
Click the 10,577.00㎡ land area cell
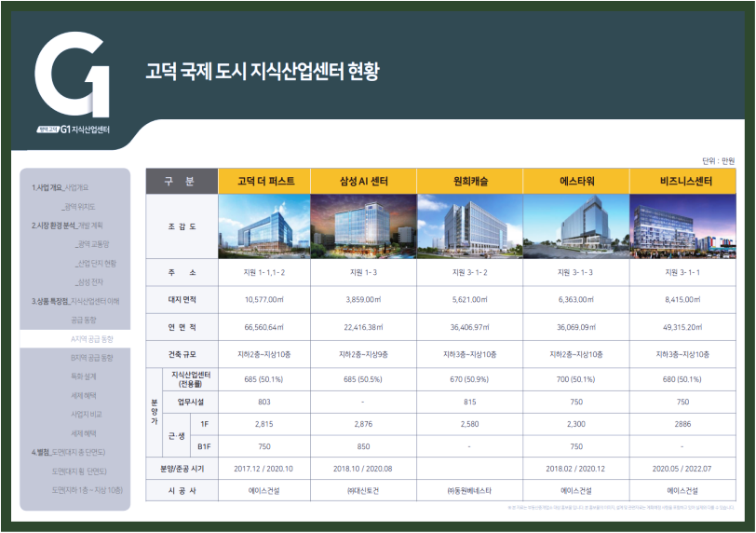pos(264,299)
